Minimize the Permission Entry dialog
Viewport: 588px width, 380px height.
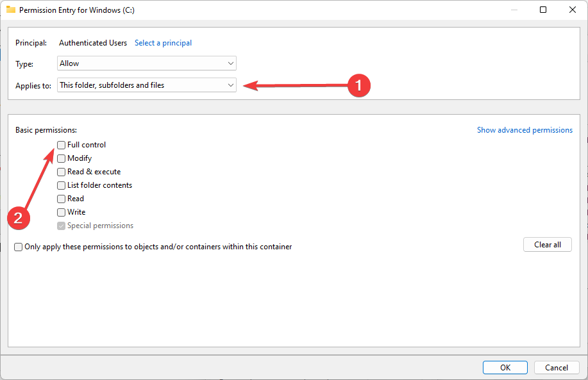(514, 10)
